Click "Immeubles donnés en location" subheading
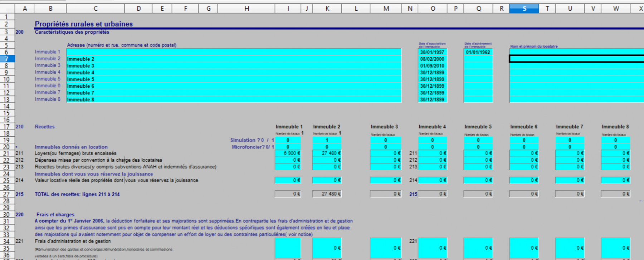The width and height of the screenshot is (644, 260). click(x=71, y=147)
